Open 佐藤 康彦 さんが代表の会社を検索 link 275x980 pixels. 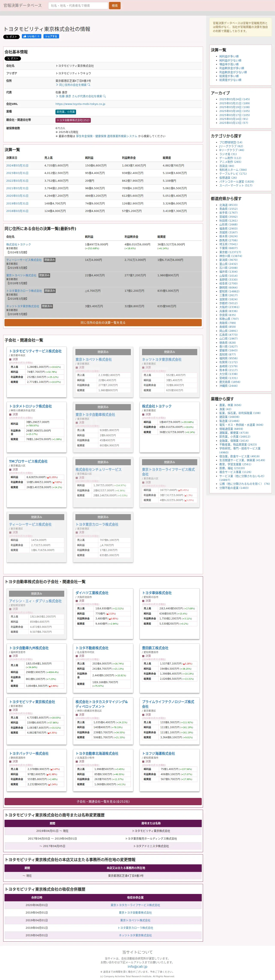coord(81,96)
